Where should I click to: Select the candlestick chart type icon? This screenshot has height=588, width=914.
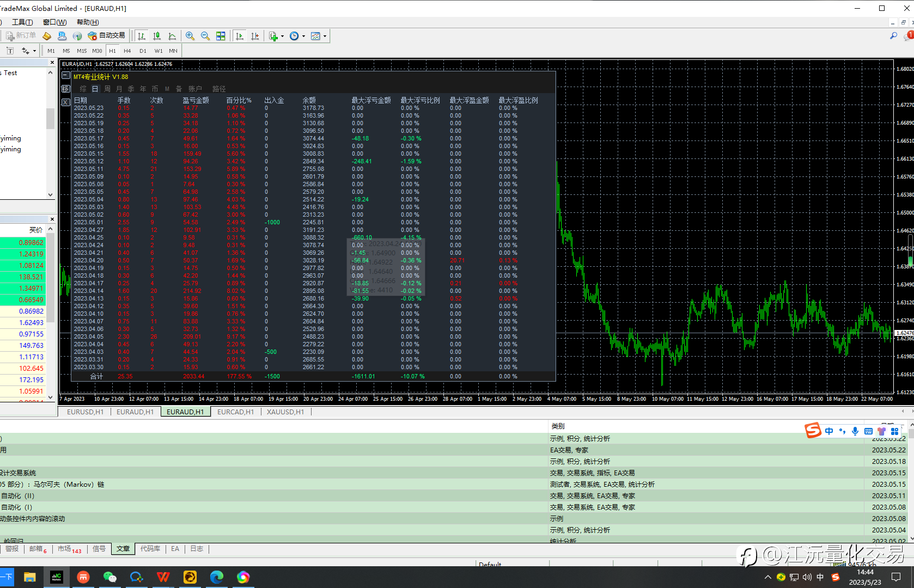coord(157,36)
